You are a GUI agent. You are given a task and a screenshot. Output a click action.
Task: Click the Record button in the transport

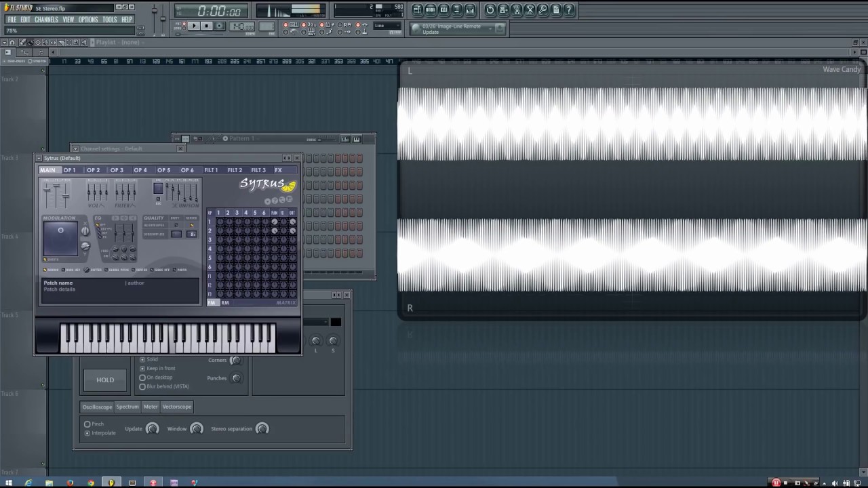[220, 26]
